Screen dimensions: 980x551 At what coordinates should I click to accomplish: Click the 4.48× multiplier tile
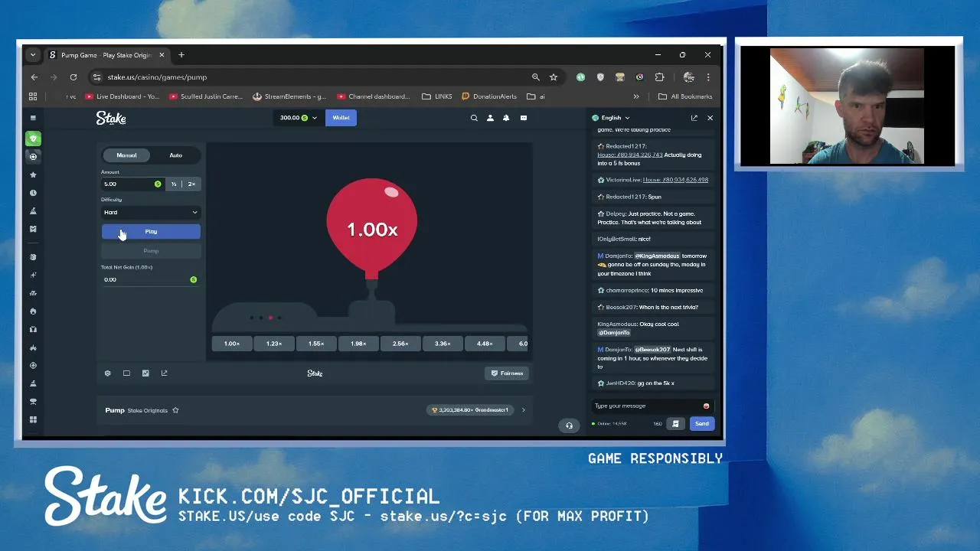tap(485, 344)
